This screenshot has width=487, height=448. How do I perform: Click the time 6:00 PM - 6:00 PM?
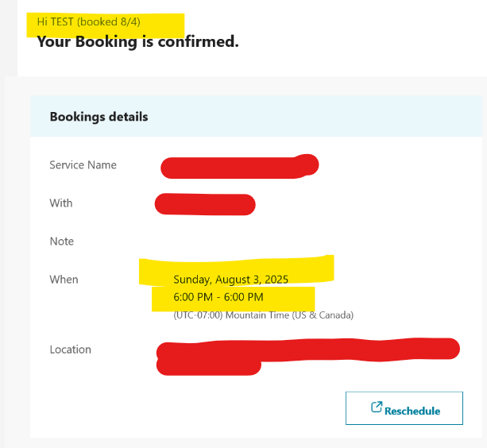point(218,297)
